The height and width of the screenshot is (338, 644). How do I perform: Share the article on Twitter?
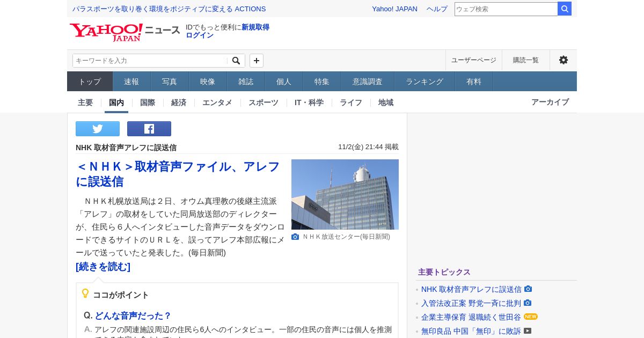pos(98,129)
